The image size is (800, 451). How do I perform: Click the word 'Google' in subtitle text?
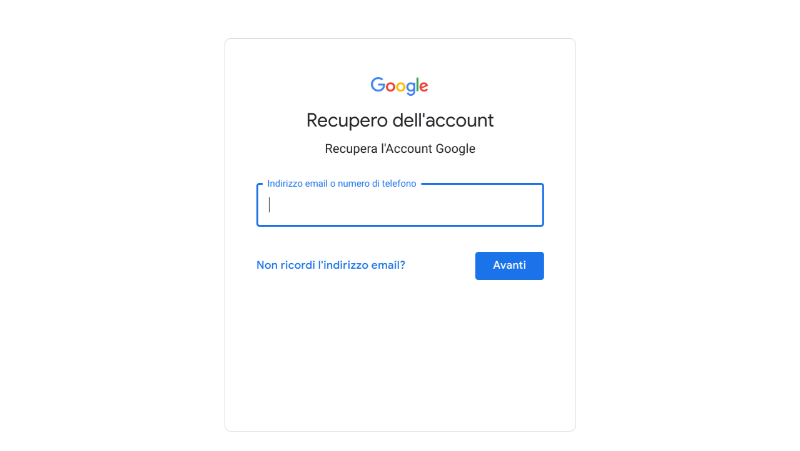[x=455, y=149]
